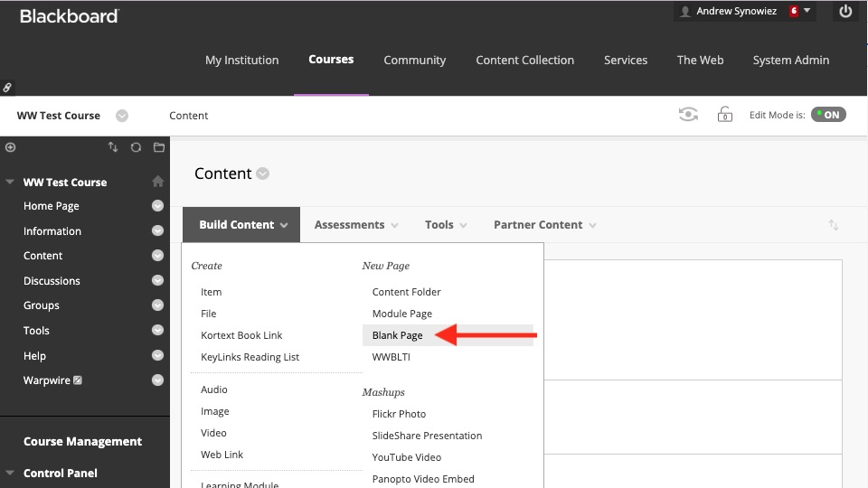The width and height of the screenshot is (868, 488).
Task: Open options chevron for Content menu item
Action: tap(157, 256)
